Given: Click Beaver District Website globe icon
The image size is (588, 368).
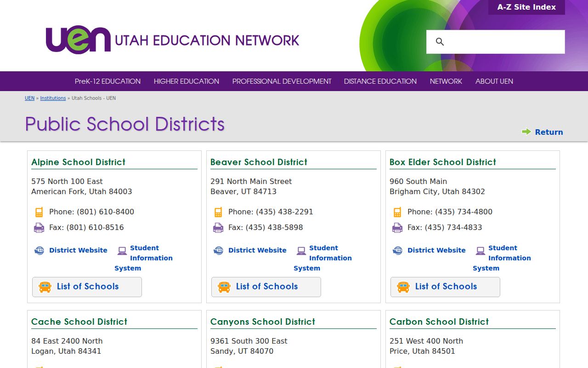Looking at the screenshot, I should [219, 250].
